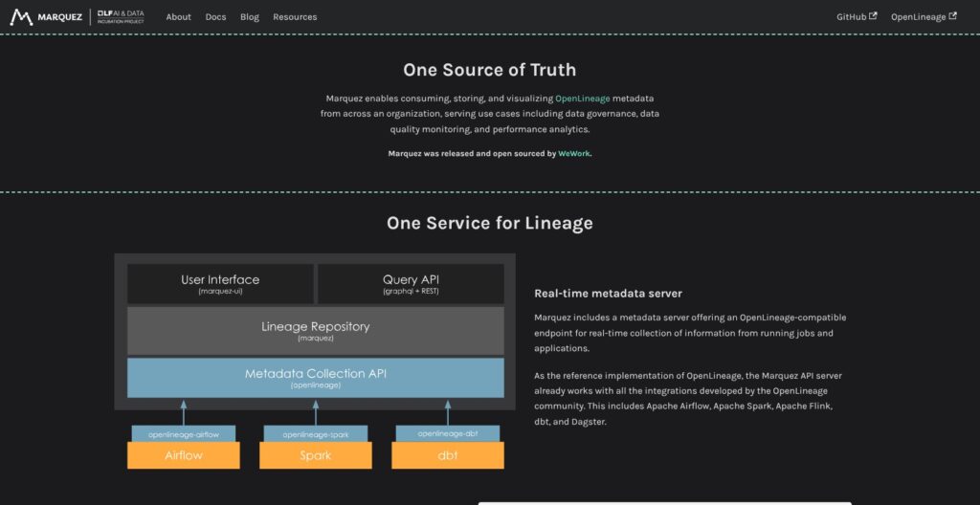This screenshot has height=505, width=980.
Task: Follow the WeWork link
Action: [x=574, y=153]
